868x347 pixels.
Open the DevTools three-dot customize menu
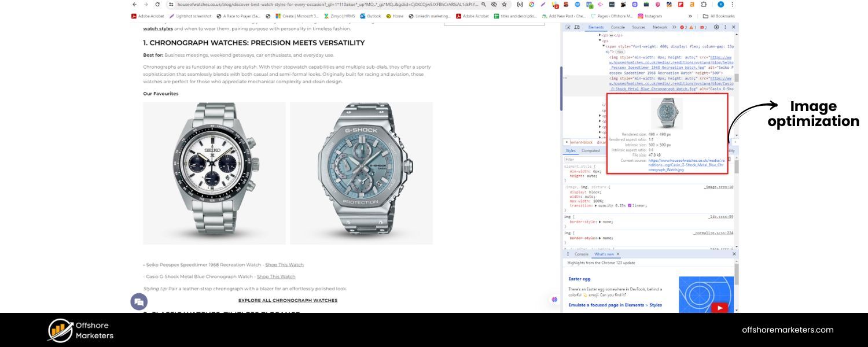(x=725, y=27)
